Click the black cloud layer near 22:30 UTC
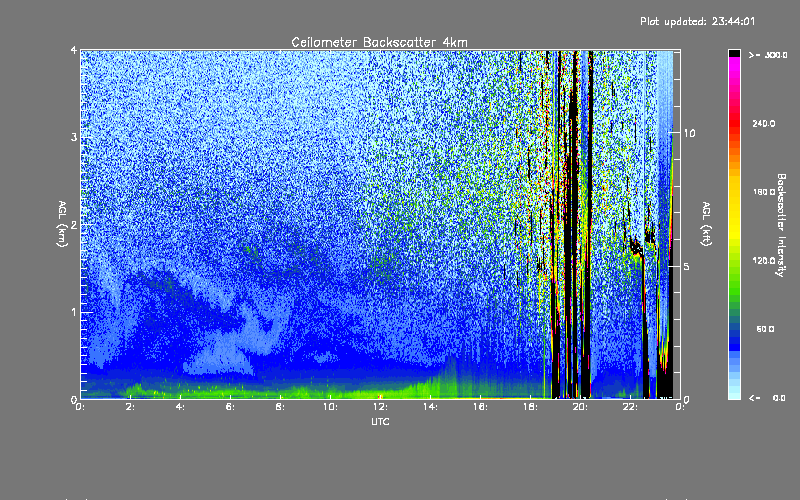 pyautogui.click(x=636, y=248)
